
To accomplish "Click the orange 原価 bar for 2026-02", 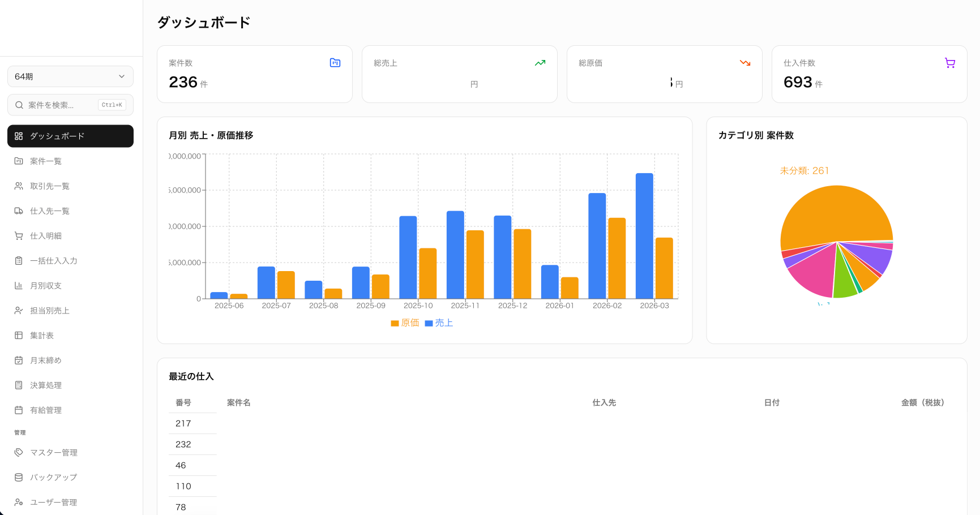I will [x=617, y=258].
